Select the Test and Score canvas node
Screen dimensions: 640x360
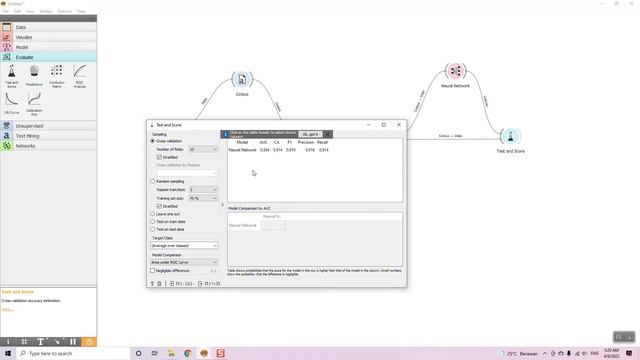[x=510, y=137]
